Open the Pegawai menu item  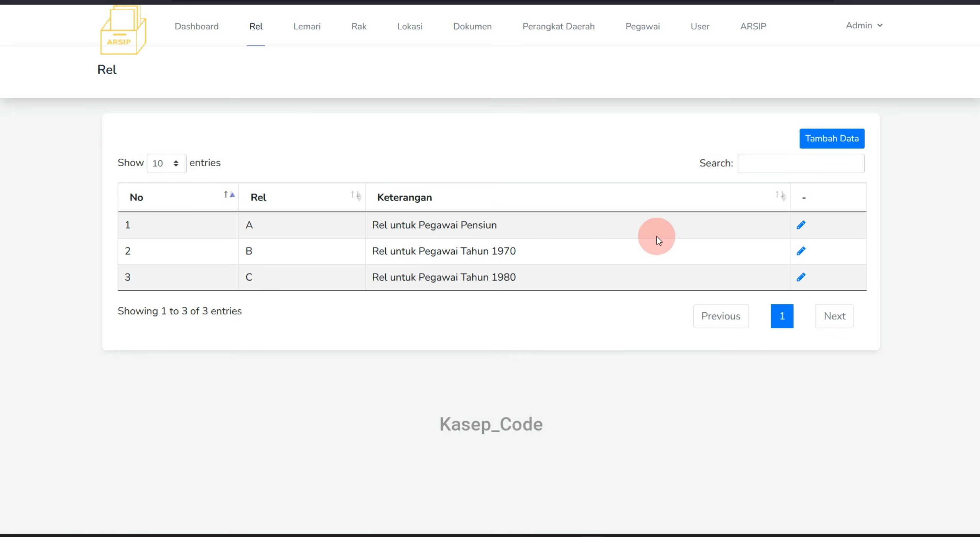643,26
